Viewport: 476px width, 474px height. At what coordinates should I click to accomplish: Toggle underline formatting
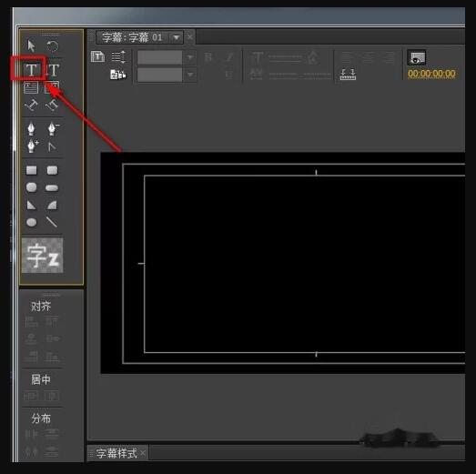(x=229, y=74)
